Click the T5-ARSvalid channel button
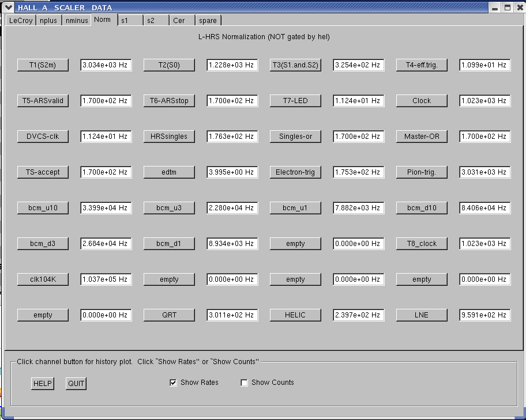The width and height of the screenshot is (526, 420). (x=43, y=101)
